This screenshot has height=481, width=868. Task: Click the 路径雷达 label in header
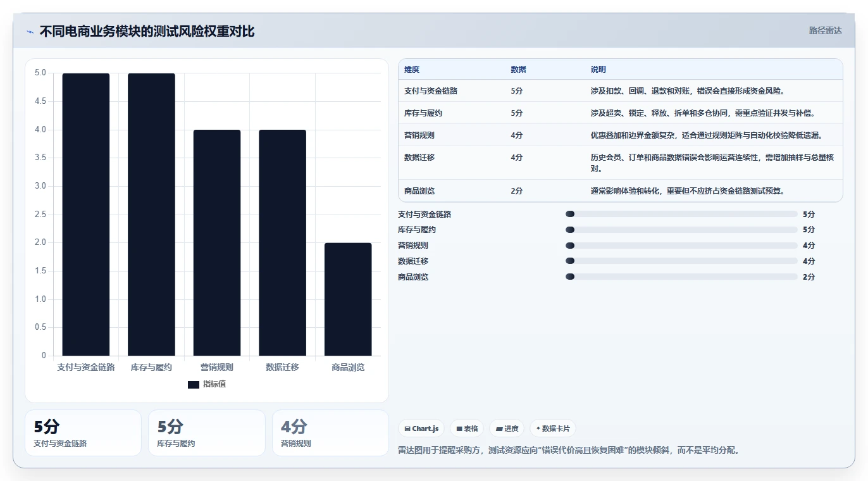tap(825, 30)
